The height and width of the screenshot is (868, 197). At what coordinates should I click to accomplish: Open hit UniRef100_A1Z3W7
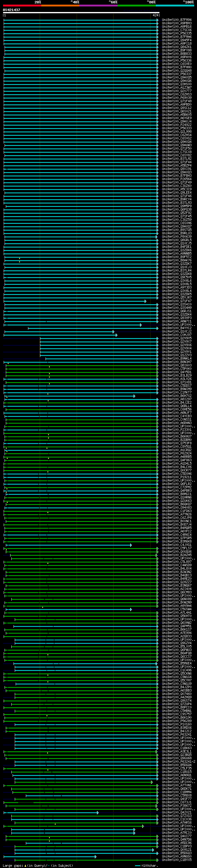pyautogui.click(x=177, y=88)
